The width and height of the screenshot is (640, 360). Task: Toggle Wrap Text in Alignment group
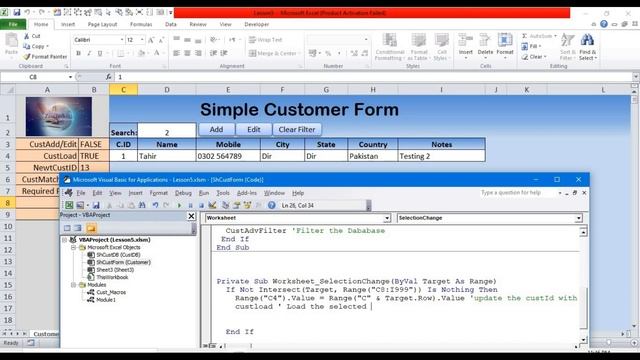click(x=265, y=40)
